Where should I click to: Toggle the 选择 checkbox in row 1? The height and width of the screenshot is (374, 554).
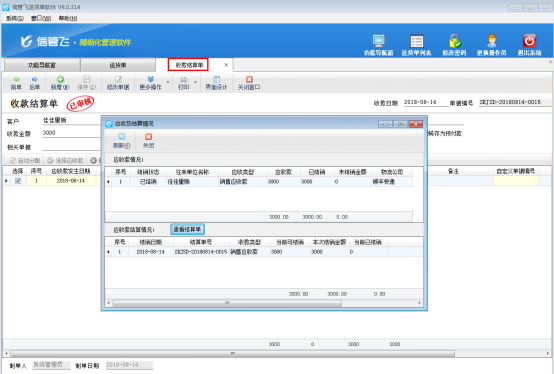pos(18,180)
